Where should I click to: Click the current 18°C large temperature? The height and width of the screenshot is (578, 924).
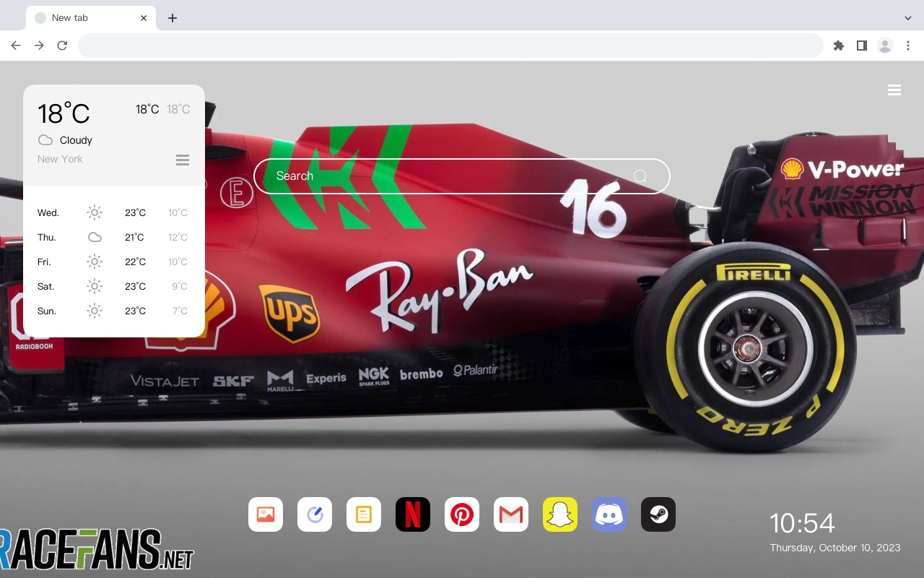pos(64,113)
